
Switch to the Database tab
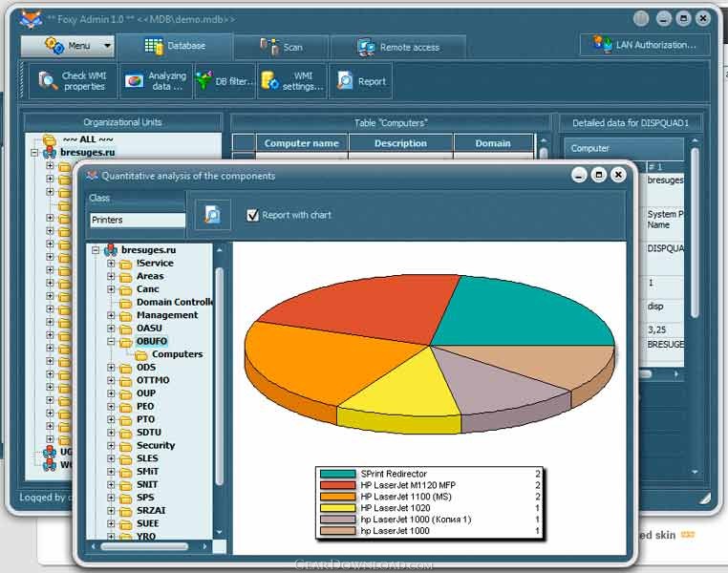[x=175, y=46]
